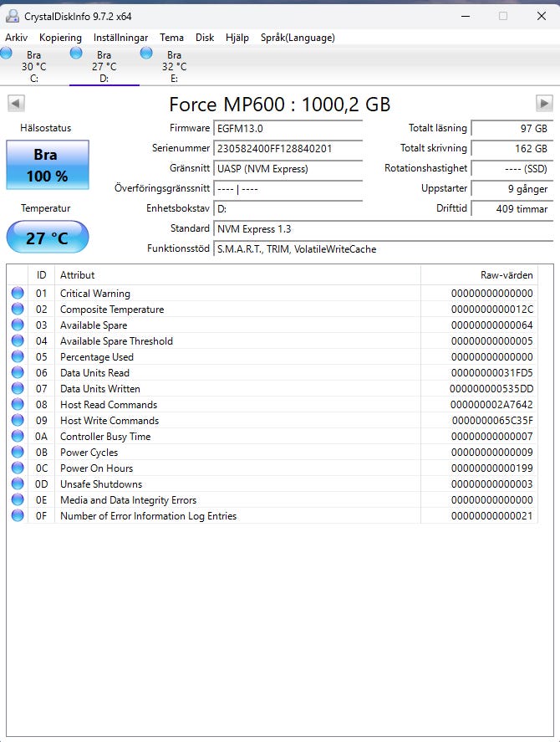Screen dimensions: 560x742
Task: Select the Composite Temperature attribute row
Action: 111,310
